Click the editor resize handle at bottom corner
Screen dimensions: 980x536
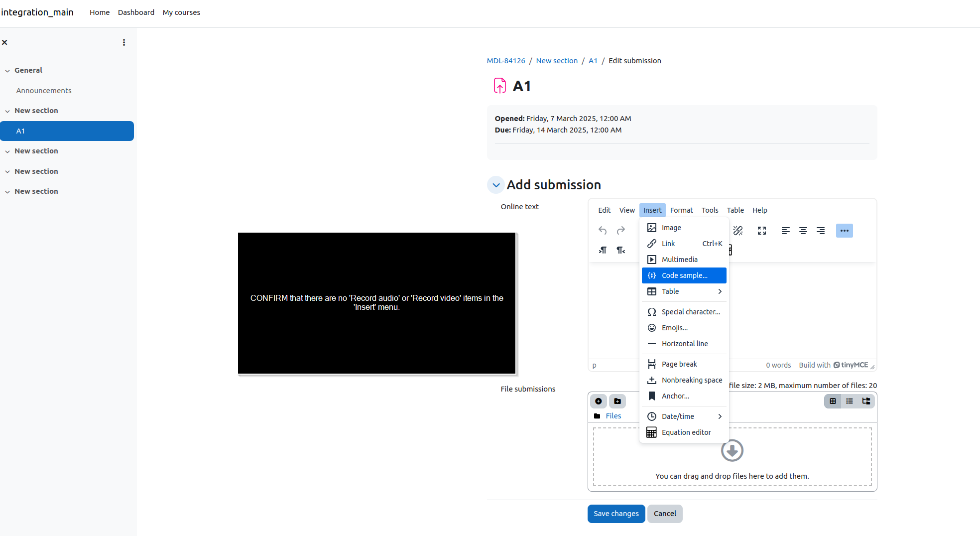click(x=872, y=366)
